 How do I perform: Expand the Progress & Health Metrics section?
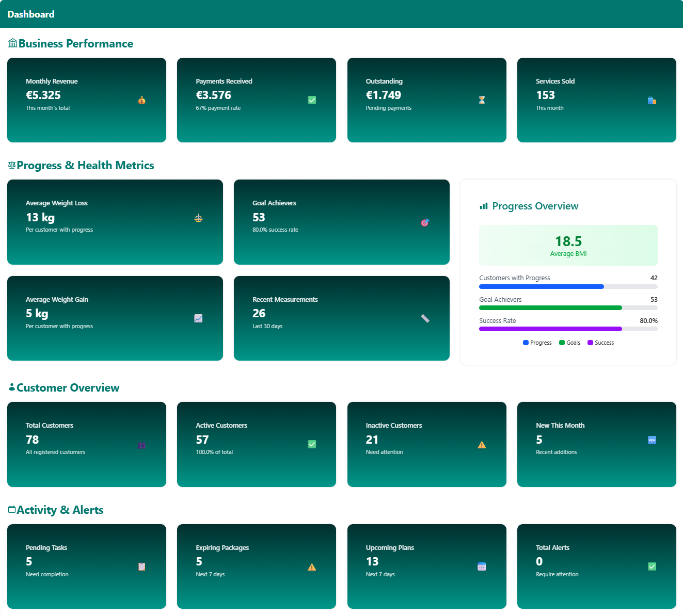(x=81, y=165)
